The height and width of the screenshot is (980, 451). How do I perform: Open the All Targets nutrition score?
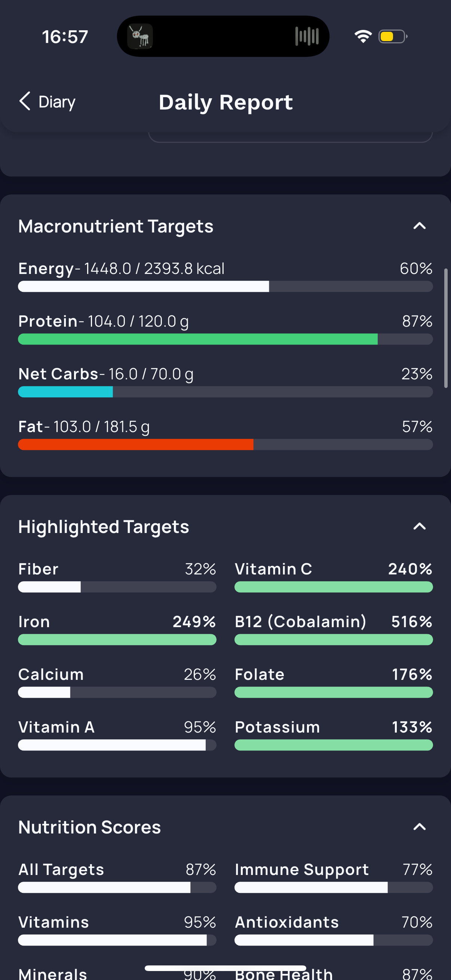click(117, 877)
